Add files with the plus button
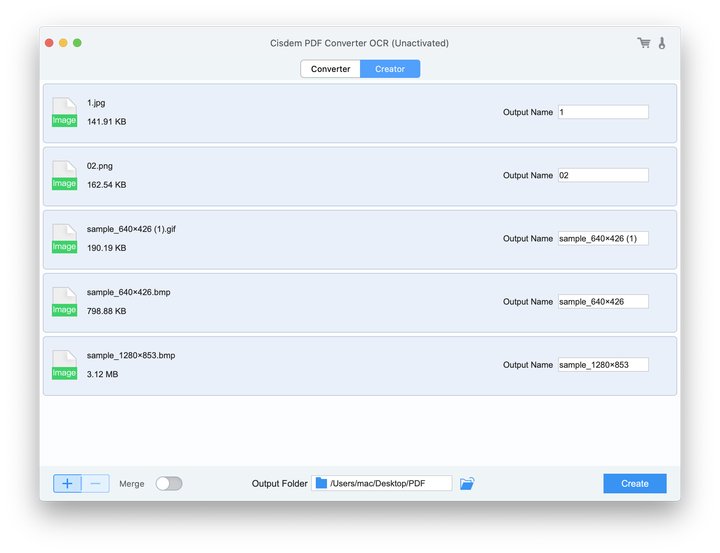 pos(67,483)
